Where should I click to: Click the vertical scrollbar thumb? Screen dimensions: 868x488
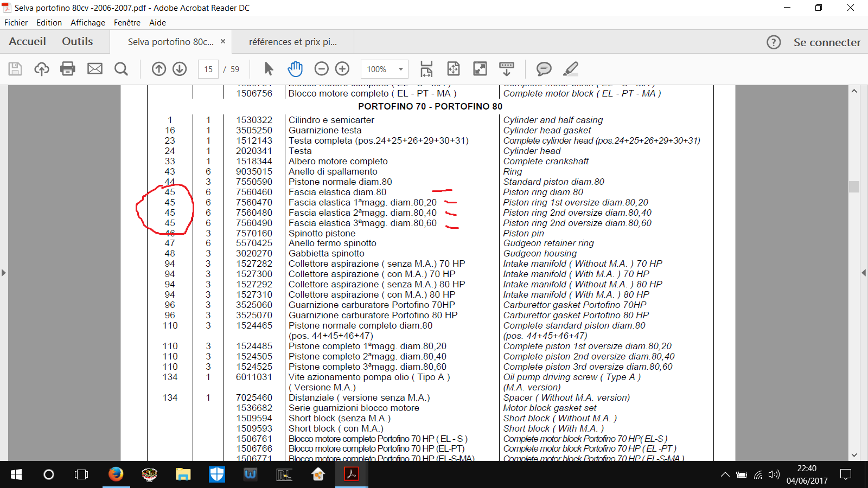854,187
